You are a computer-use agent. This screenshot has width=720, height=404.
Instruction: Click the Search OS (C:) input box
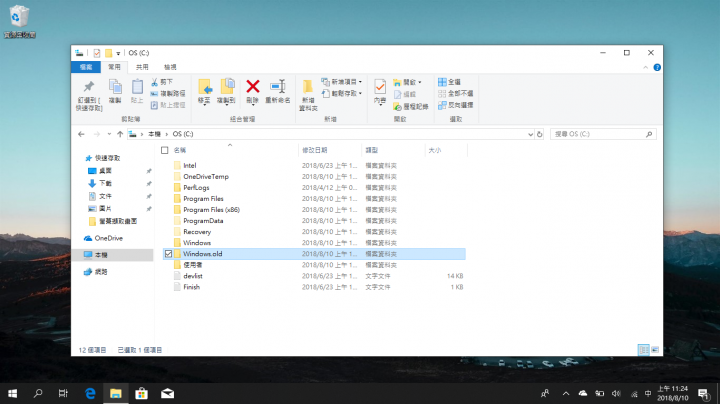(603, 134)
